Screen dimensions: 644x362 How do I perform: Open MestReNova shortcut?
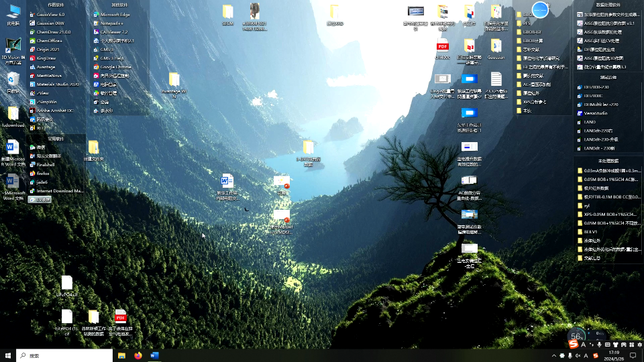45,76
